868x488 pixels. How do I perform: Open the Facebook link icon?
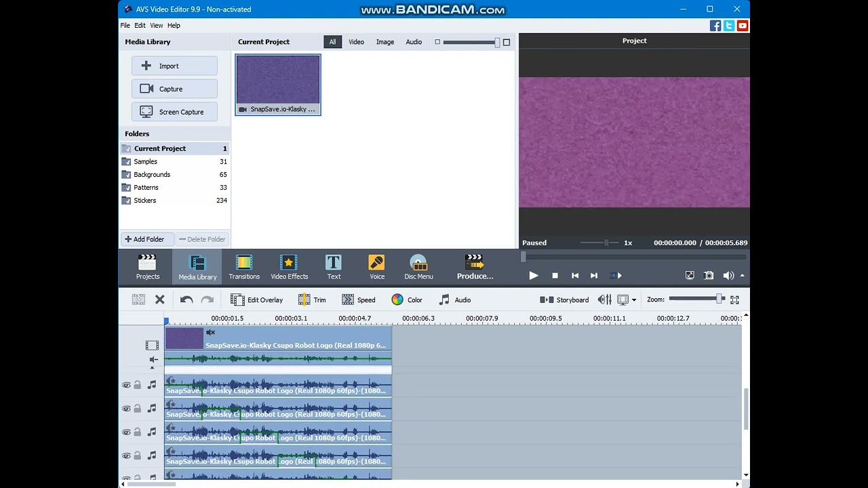[715, 26]
